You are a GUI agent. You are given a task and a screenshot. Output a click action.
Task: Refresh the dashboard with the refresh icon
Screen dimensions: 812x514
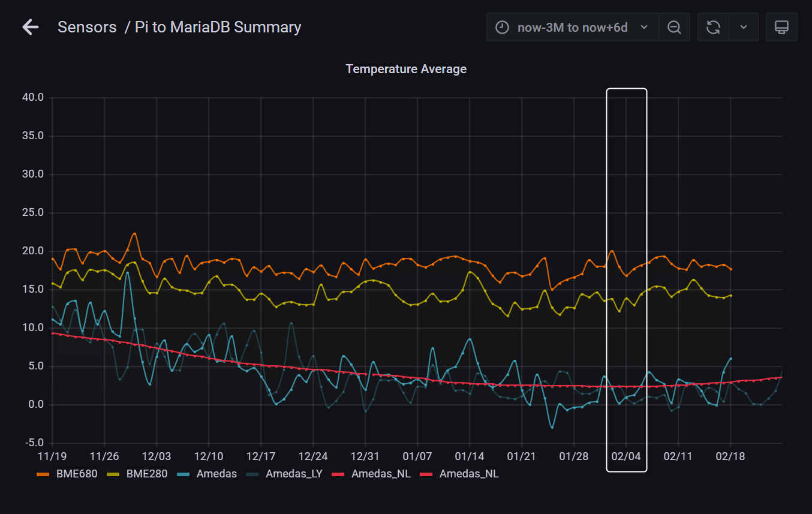(713, 27)
